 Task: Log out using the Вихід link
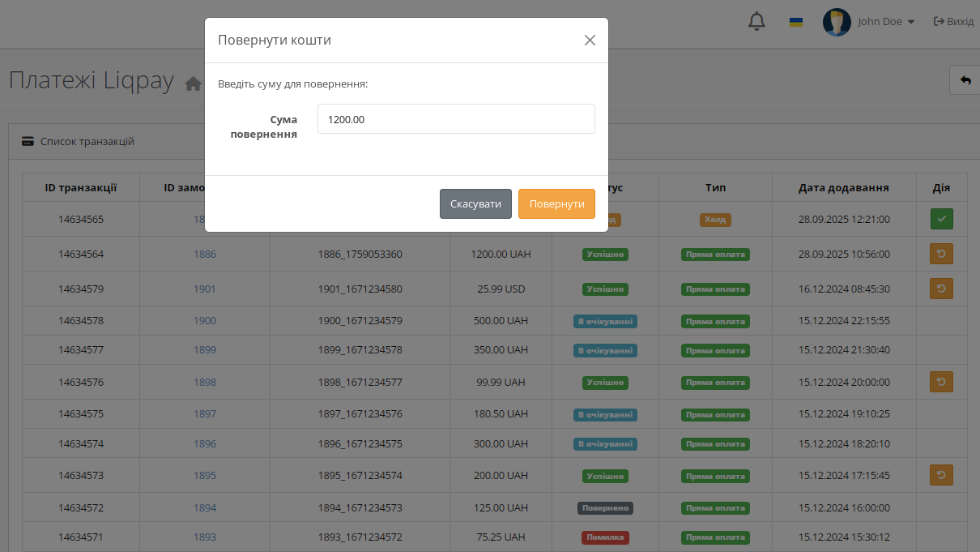(953, 22)
